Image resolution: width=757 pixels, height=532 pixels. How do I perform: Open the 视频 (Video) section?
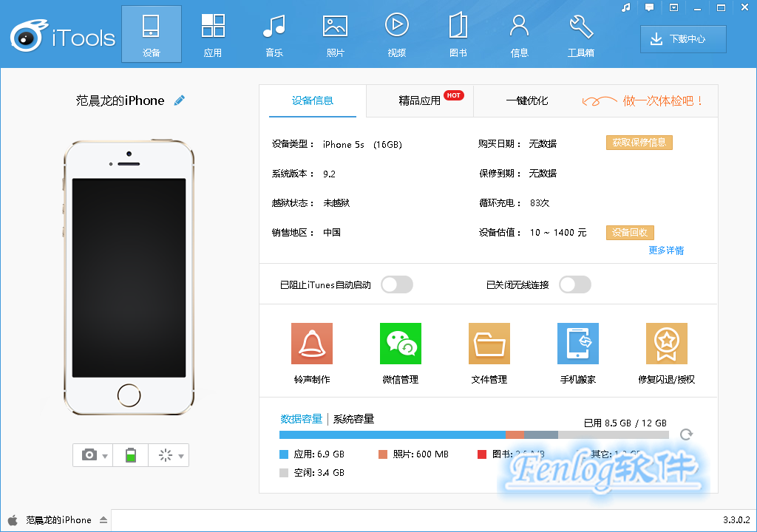pos(396,34)
